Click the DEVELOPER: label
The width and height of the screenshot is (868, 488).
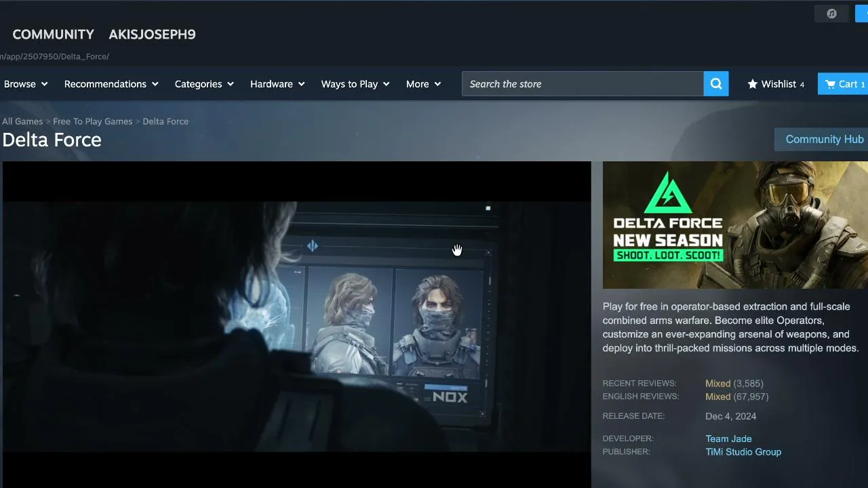pyautogui.click(x=628, y=439)
